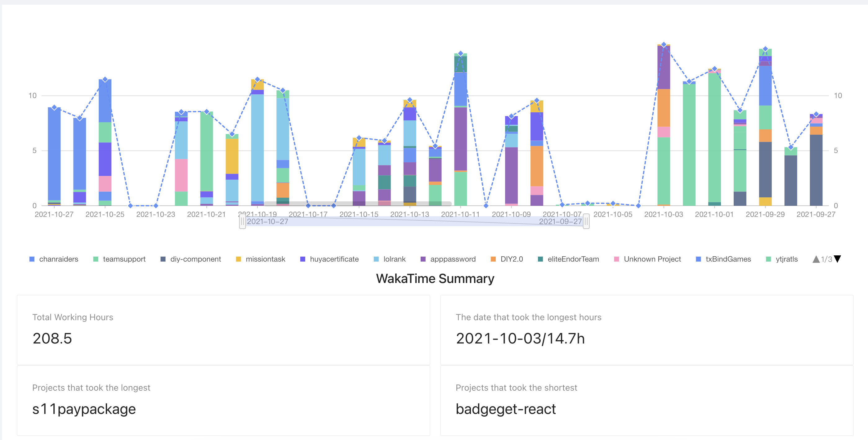The height and width of the screenshot is (440, 868).
Task: Click the 'Projects that took the shortest' label
Action: (516, 388)
